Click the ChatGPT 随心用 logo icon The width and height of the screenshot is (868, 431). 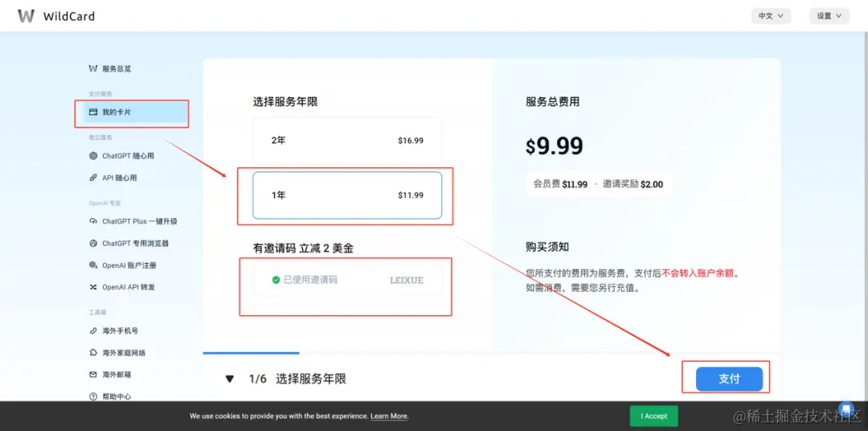coord(93,156)
